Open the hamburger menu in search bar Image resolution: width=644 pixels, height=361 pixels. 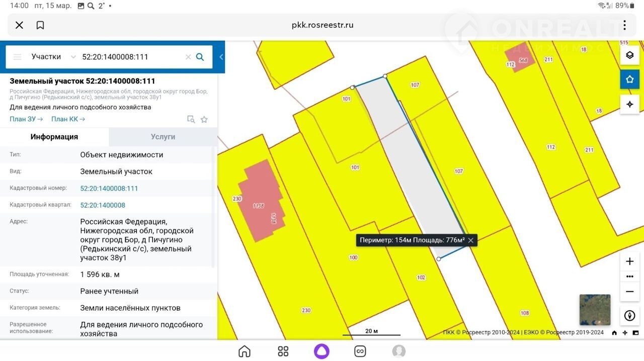click(x=17, y=57)
